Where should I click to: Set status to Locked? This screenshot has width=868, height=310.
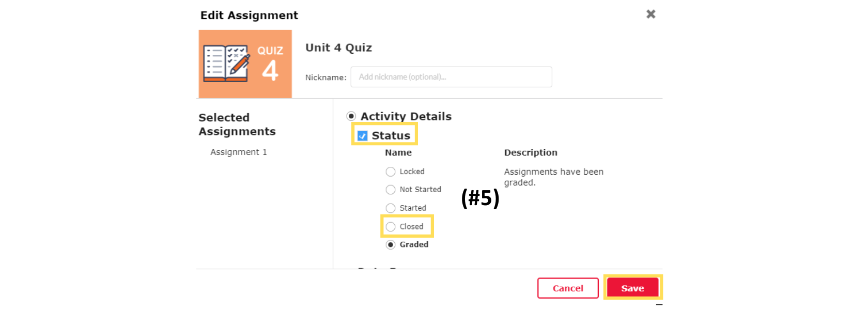tap(391, 172)
